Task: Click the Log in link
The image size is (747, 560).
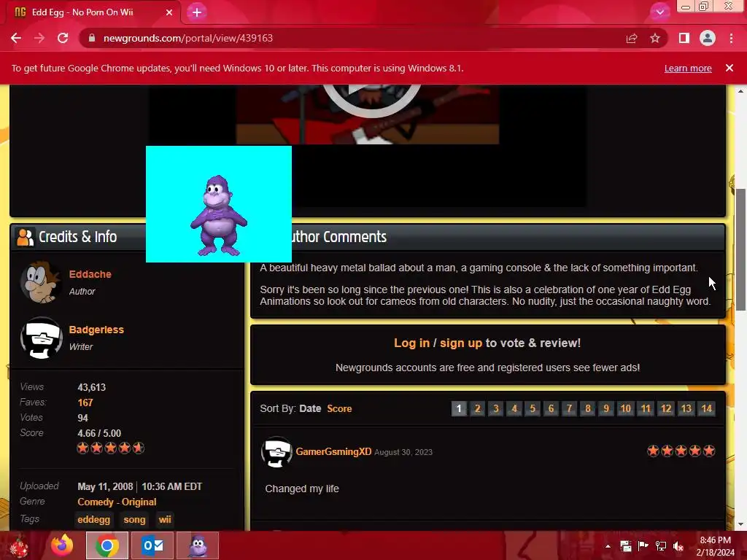Action: pyautogui.click(x=411, y=343)
